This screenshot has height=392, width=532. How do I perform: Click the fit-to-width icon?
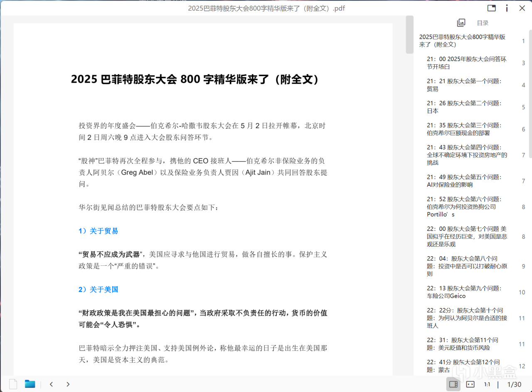(x=470, y=385)
